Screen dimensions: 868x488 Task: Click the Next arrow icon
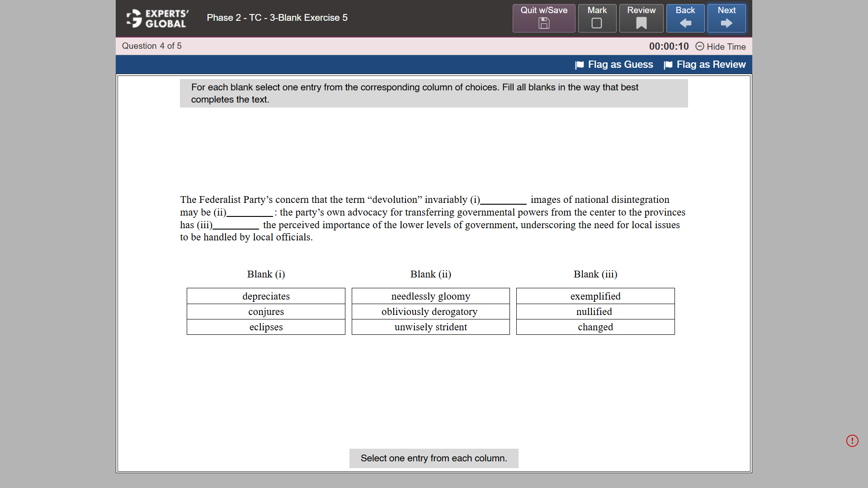[726, 23]
